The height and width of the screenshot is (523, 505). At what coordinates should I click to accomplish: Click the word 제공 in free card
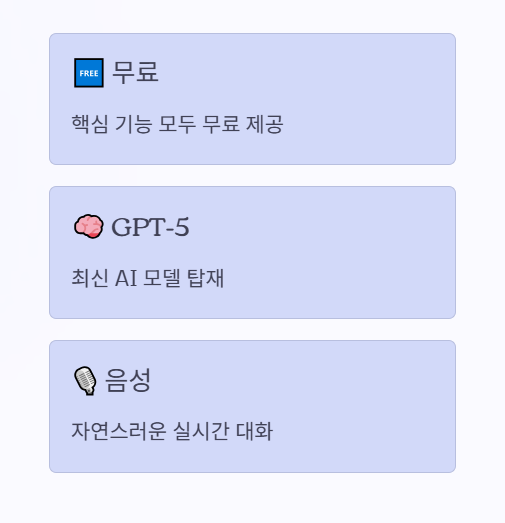click(265, 124)
